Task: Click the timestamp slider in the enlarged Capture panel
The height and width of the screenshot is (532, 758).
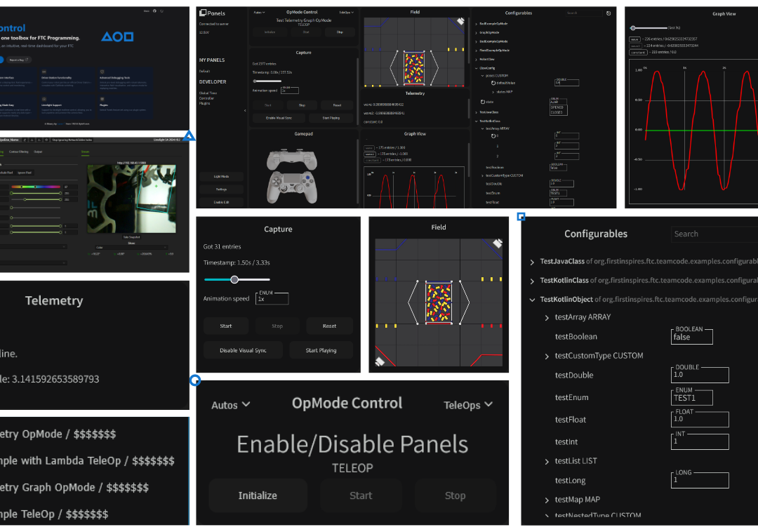Action: point(235,279)
